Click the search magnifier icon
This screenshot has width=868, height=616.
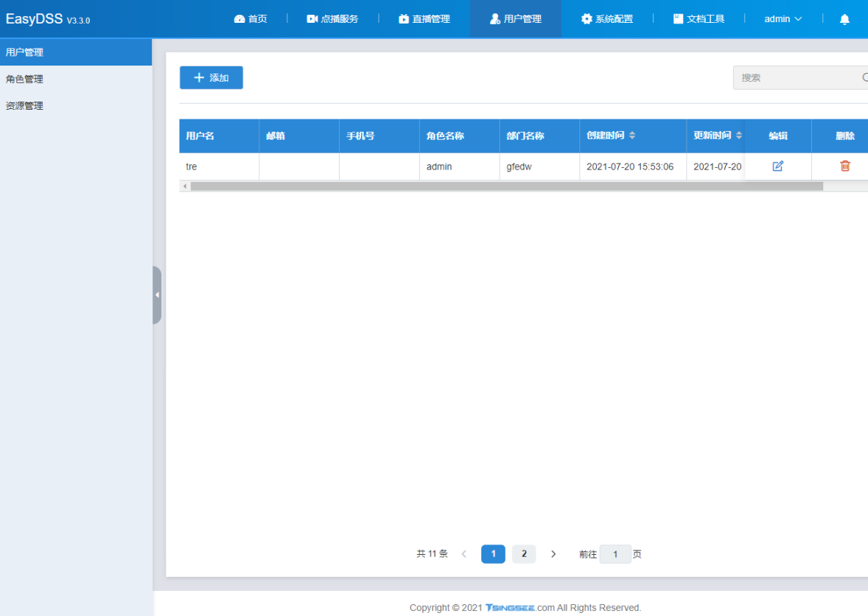(x=864, y=77)
